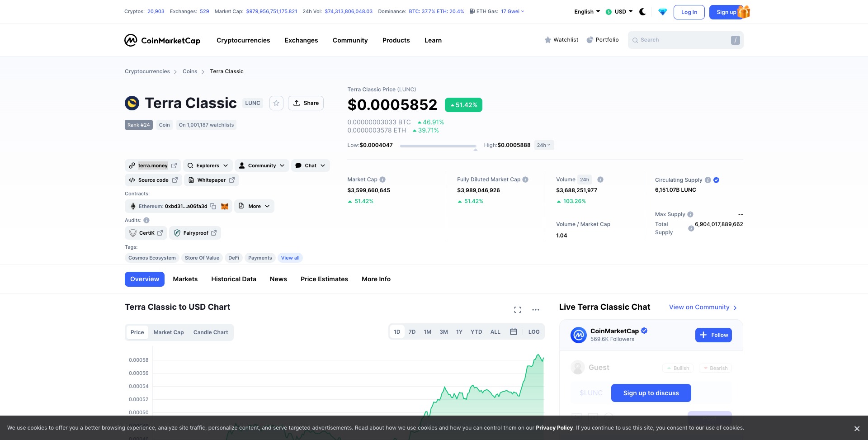Click the 24h low-high price range slider
Screen dimensions: 868x440
[438, 146]
